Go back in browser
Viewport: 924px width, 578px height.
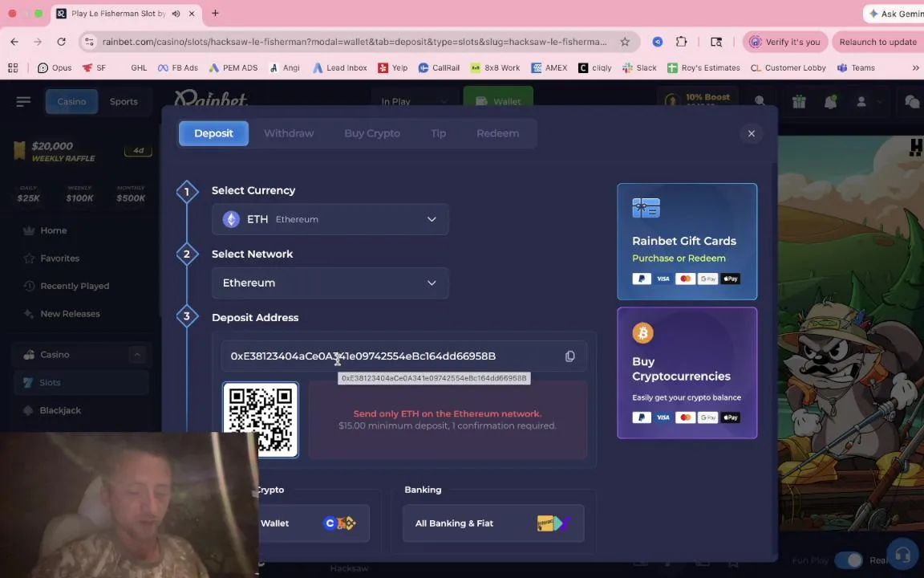tap(14, 42)
